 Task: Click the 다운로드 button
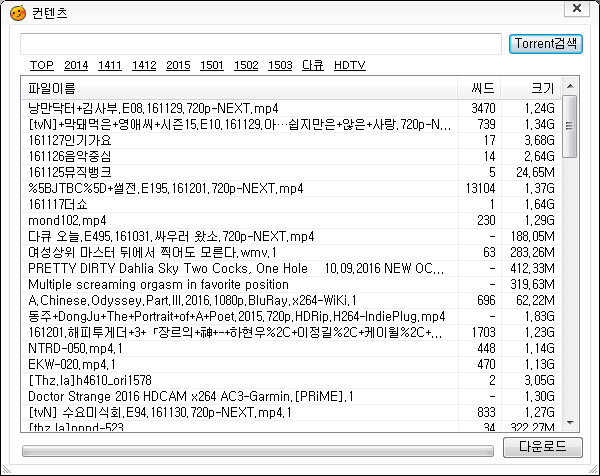(x=543, y=447)
